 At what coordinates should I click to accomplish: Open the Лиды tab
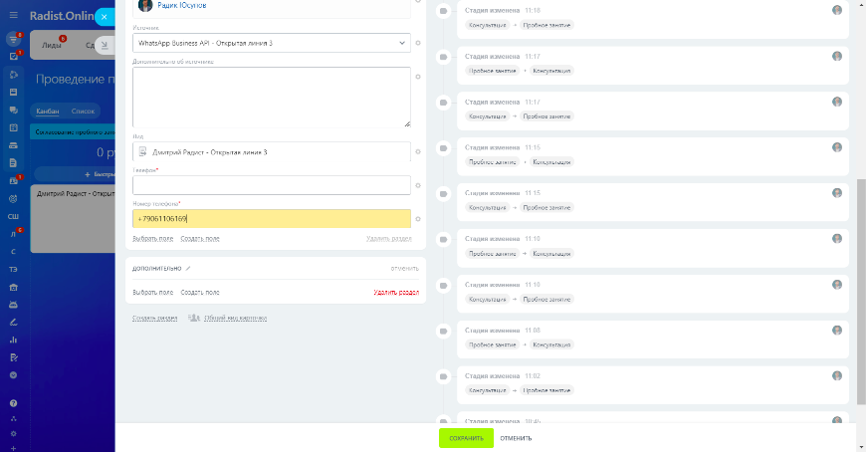tap(52, 45)
